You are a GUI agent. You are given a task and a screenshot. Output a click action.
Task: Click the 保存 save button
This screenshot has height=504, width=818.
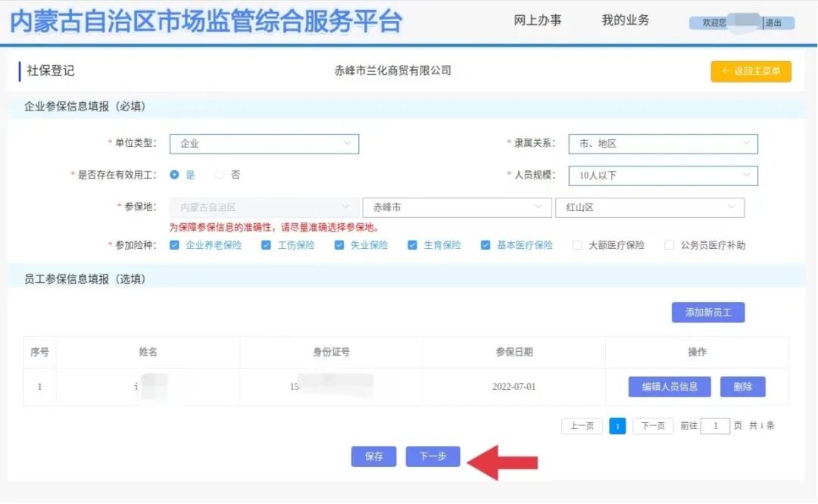(373, 456)
